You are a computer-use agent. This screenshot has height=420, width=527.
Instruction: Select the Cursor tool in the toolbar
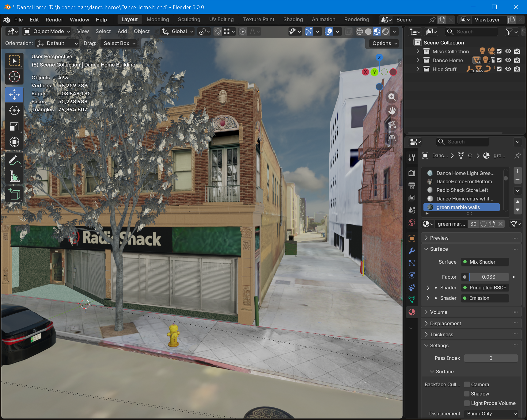point(14,77)
